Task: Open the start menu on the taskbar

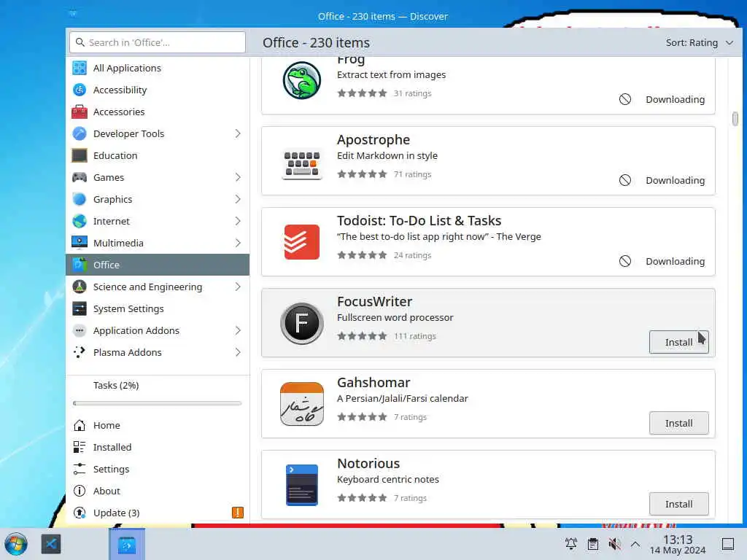Action: 16,544
